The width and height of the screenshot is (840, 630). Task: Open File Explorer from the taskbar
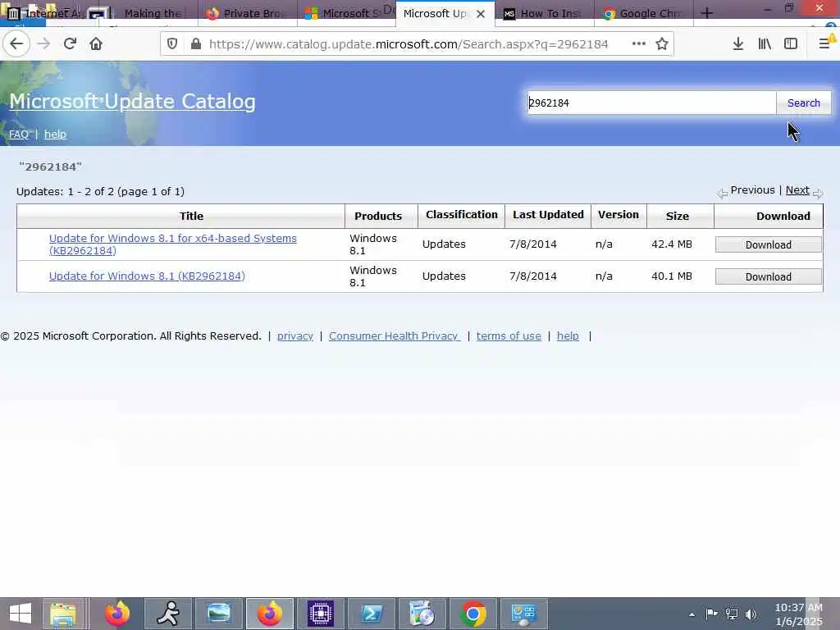63,614
